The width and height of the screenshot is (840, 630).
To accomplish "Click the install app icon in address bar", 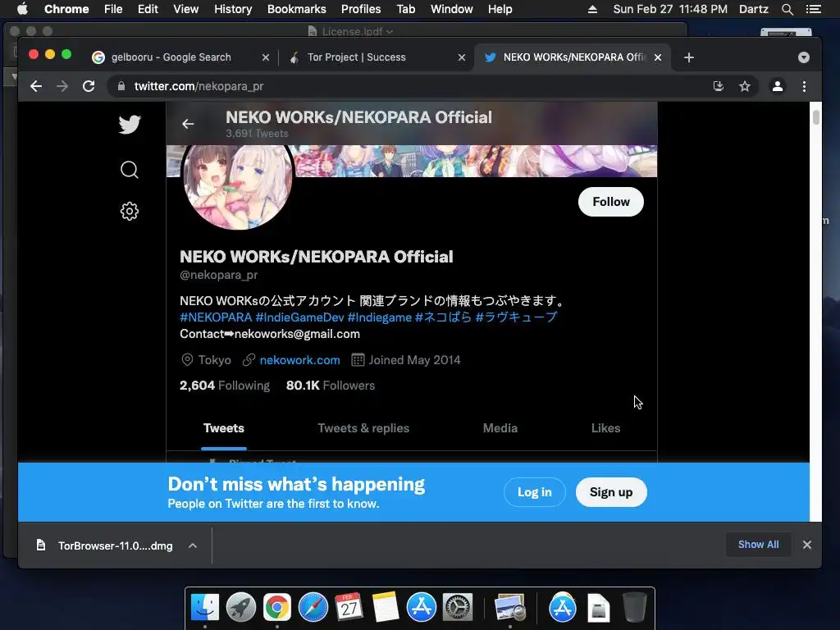I will pyautogui.click(x=719, y=86).
